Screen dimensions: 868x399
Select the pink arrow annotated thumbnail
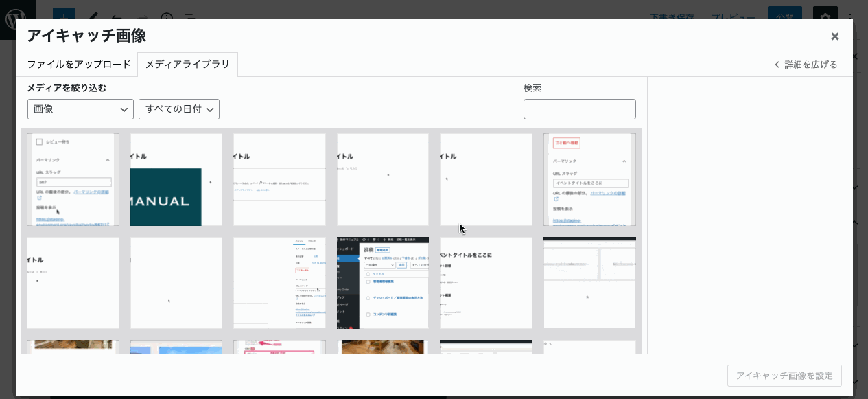point(279,347)
